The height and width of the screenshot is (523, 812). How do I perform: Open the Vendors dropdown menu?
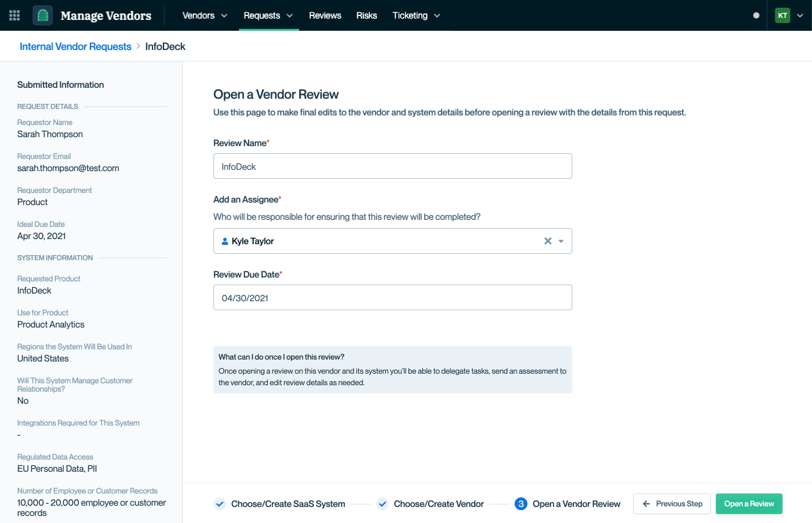point(205,15)
